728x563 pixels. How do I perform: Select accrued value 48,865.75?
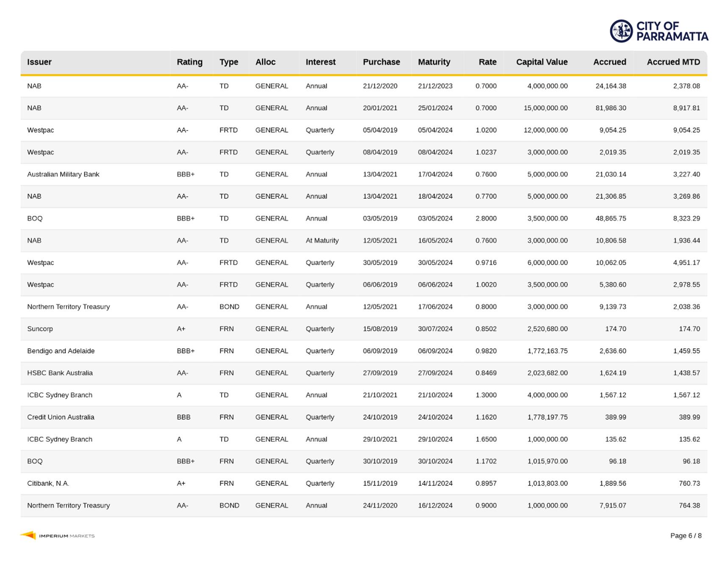[x=611, y=219]
